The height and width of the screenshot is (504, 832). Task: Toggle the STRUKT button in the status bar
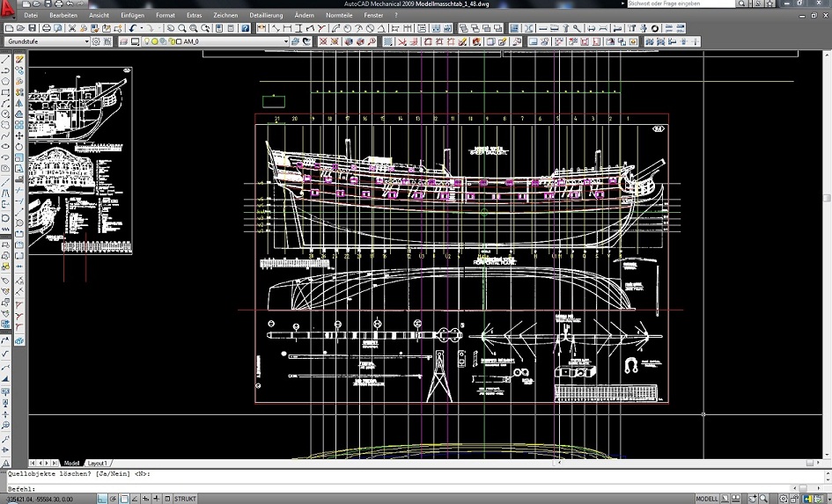pyautogui.click(x=185, y=499)
